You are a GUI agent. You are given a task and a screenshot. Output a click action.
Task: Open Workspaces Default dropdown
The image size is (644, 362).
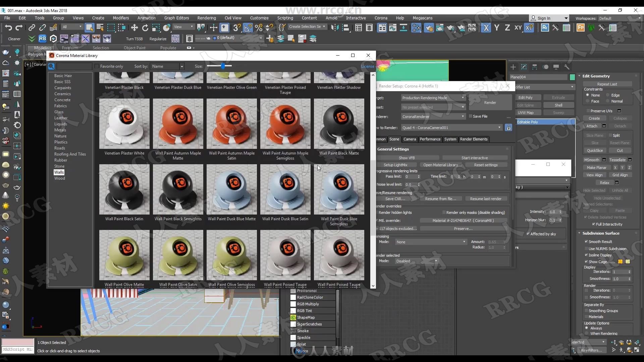point(620,18)
